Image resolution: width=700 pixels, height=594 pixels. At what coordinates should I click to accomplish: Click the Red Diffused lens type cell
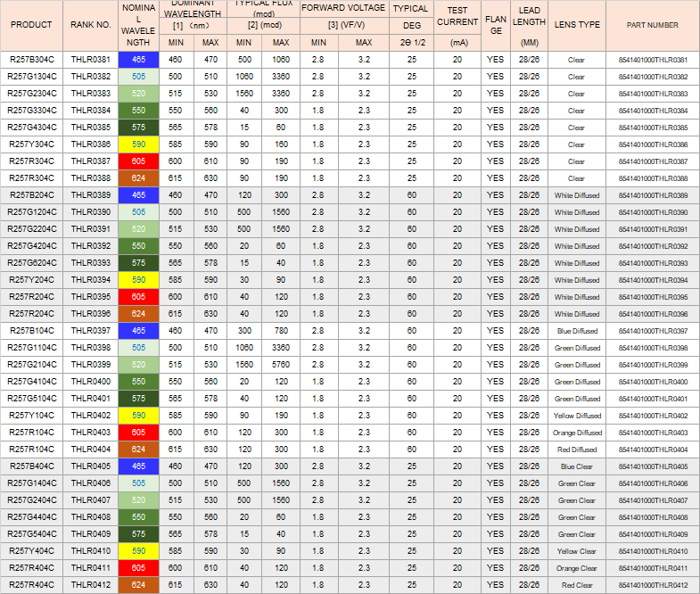click(577, 450)
